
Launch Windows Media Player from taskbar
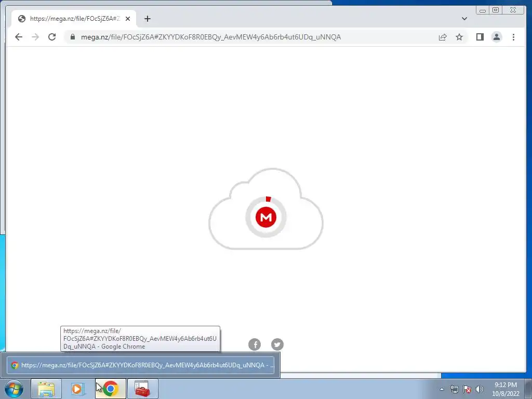point(78,389)
